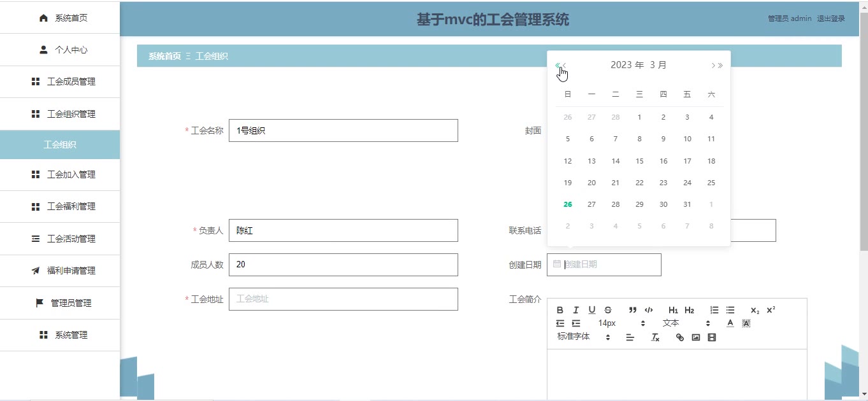Viewport: 868px width, 401px height.
Task: Click inside the 工会简介 editor text area
Action: click(x=677, y=375)
